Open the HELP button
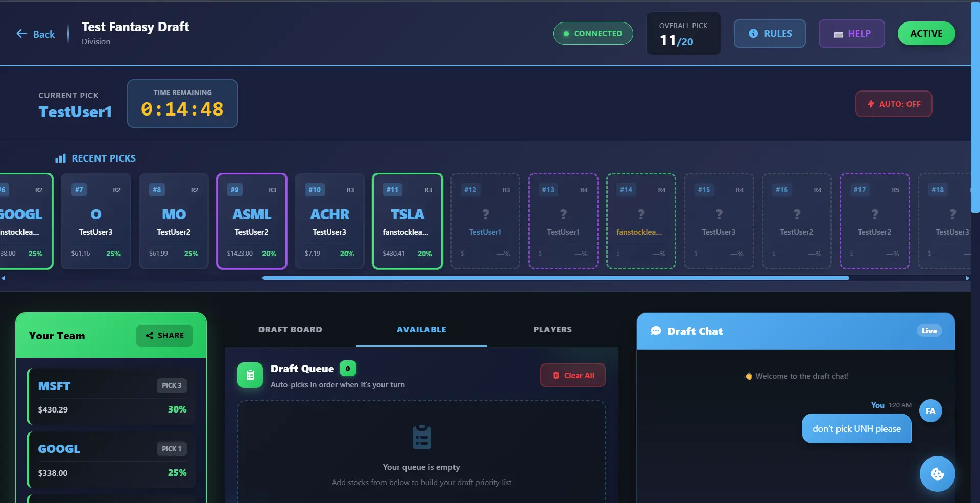 pyautogui.click(x=851, y=34)
